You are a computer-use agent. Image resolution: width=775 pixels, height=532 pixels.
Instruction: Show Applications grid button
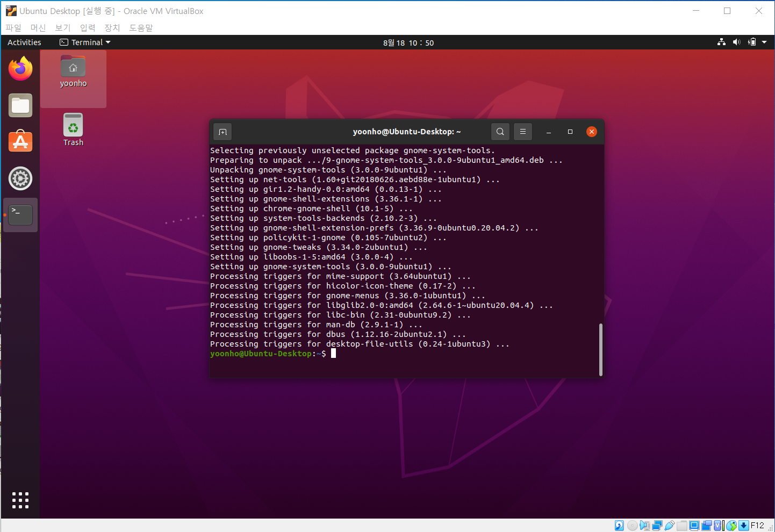coord(20,500)
